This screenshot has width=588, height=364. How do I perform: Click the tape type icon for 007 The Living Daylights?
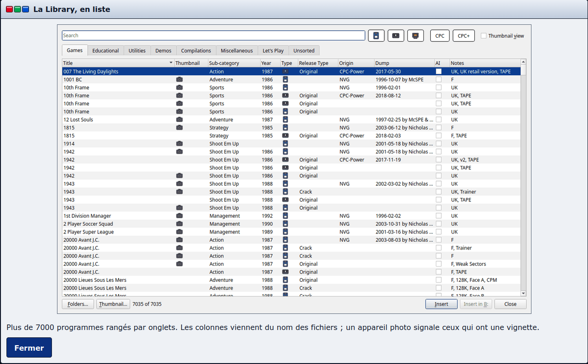[x=285, y=71]
